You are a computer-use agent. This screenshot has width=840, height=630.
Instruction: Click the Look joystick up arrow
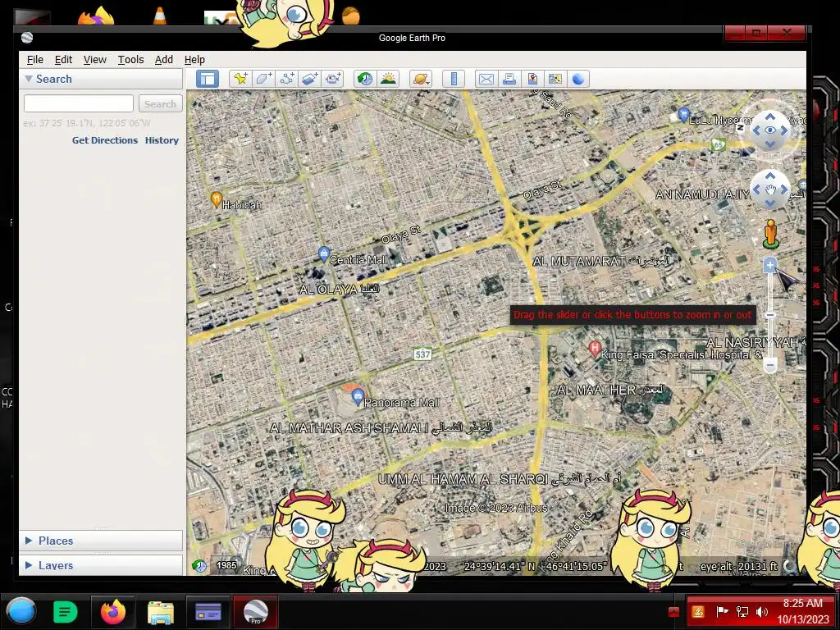(x=769, y=116)
